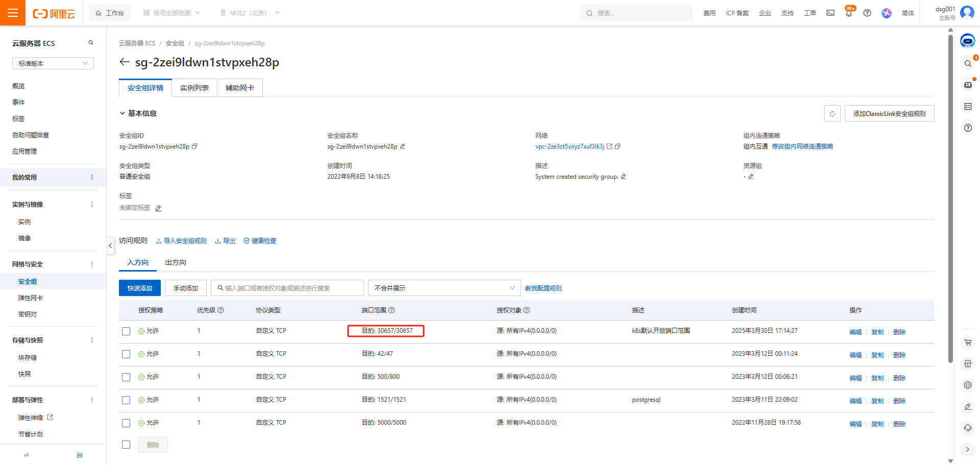
Task: Click 删除 for the 5000/5000 rule
Action: 899,424
